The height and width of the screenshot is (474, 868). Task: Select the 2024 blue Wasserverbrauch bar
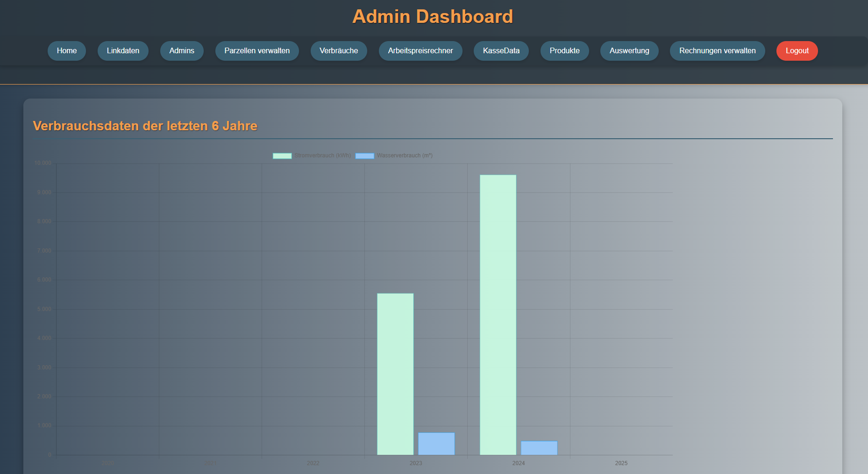pyautogui.click(x=539, y=448)
